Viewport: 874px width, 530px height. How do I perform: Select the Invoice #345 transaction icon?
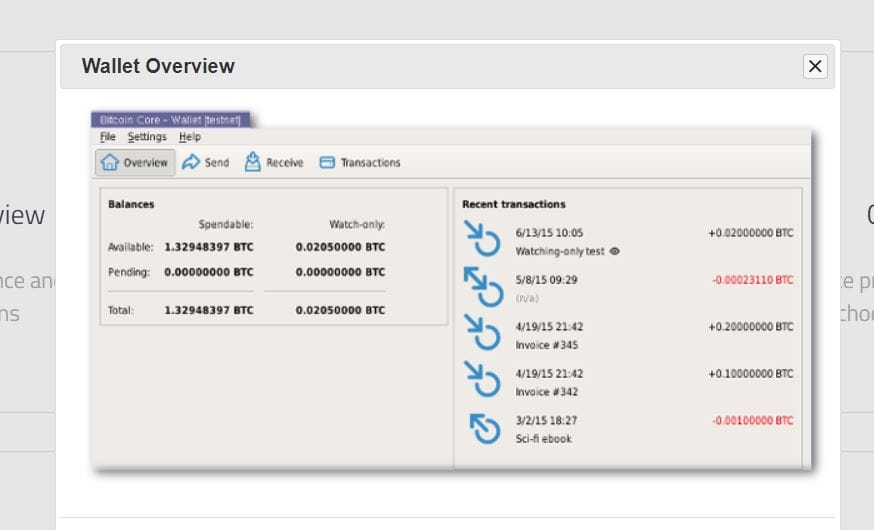pyautogui.click(x=482, y=334)
